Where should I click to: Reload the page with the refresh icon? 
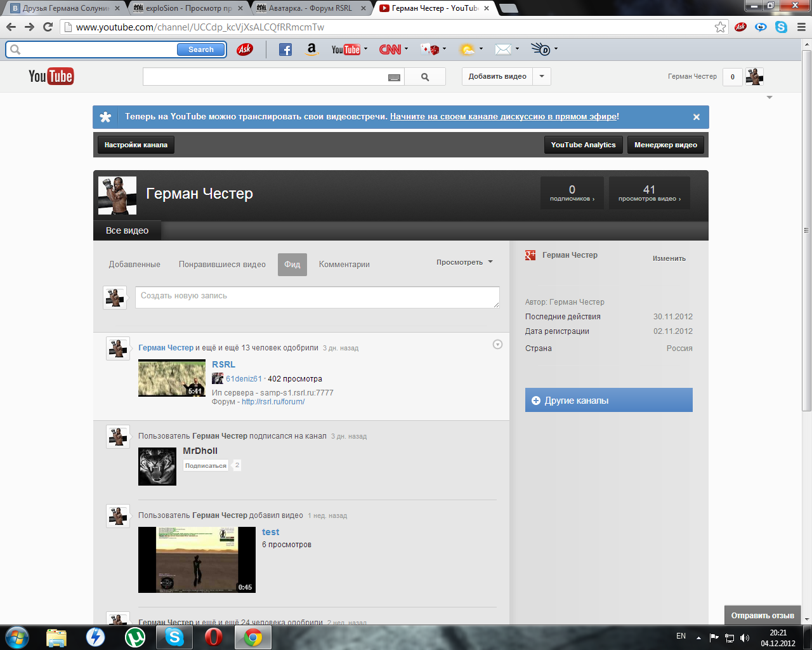(48, 27)
